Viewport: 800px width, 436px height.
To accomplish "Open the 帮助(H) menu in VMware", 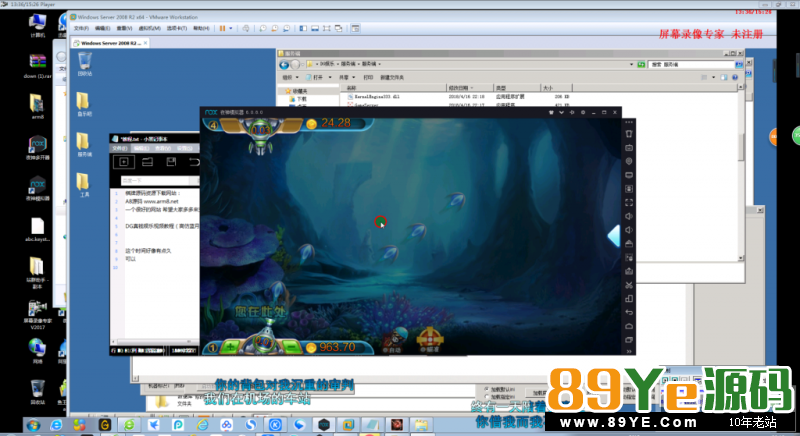I will 201,29.
